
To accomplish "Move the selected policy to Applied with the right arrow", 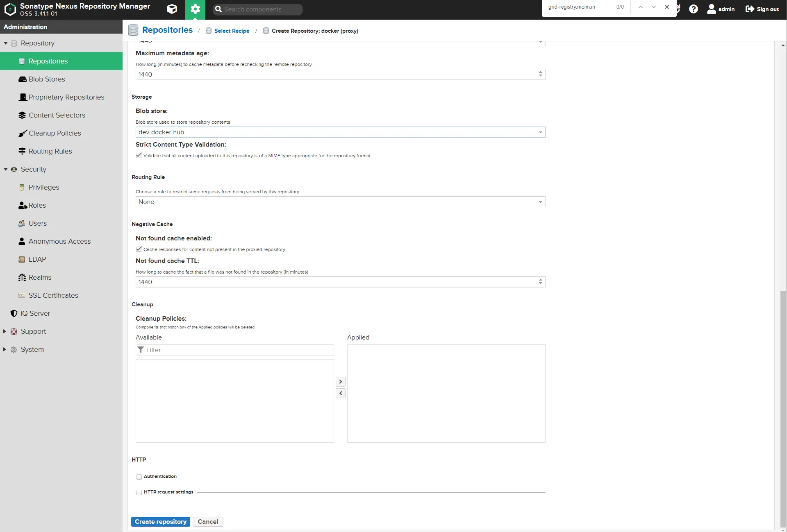I will (340, 382).
